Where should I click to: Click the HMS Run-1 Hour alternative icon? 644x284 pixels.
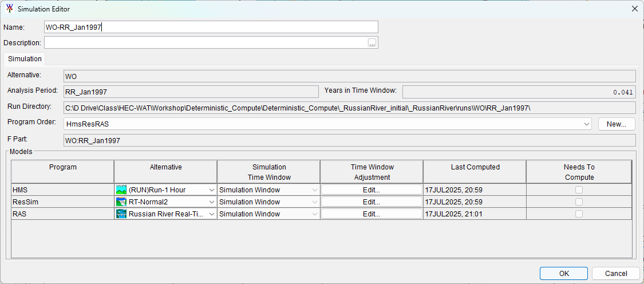click(x=121, y=190)
